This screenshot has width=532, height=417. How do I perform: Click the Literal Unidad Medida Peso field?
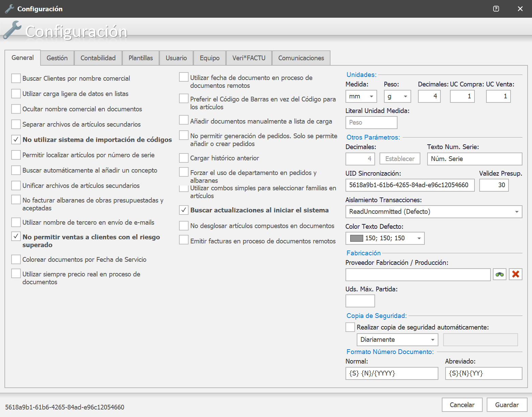371,123
